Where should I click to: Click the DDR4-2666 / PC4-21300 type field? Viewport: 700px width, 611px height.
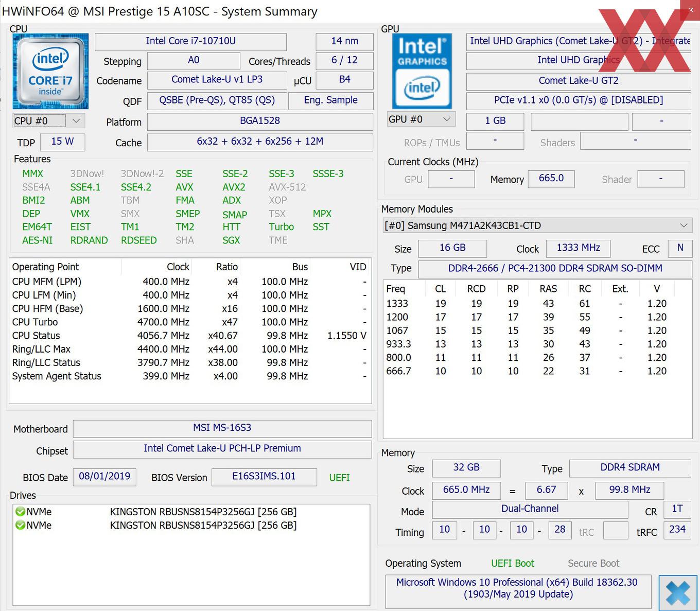click(555, 269)
